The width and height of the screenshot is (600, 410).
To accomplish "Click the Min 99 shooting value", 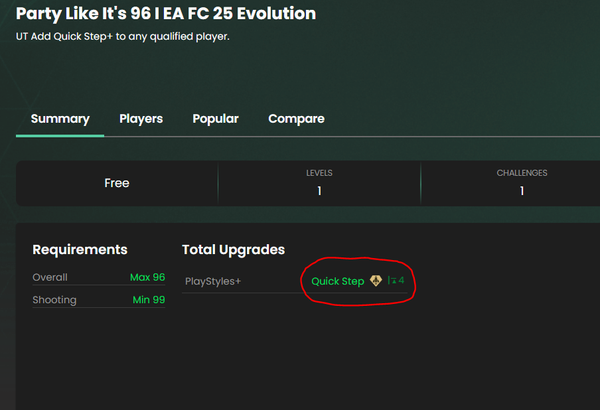I will coord(149,299).
